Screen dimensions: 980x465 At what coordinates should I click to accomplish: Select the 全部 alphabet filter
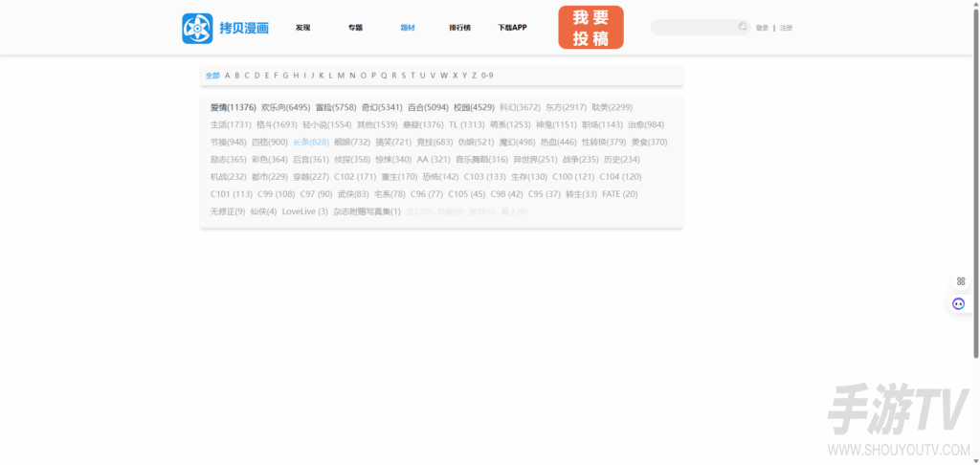[212, 76]
